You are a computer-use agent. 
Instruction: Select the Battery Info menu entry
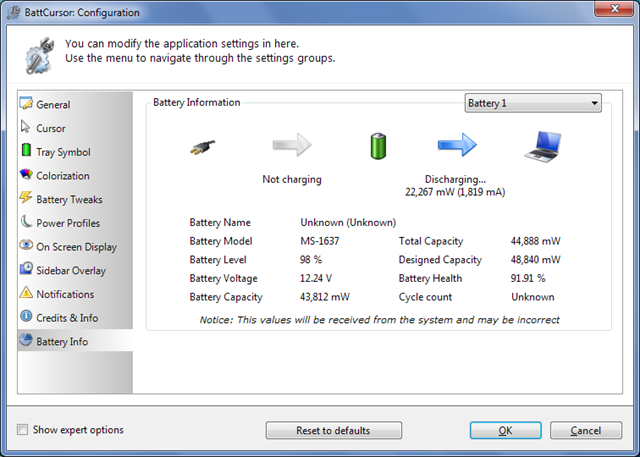75,340
